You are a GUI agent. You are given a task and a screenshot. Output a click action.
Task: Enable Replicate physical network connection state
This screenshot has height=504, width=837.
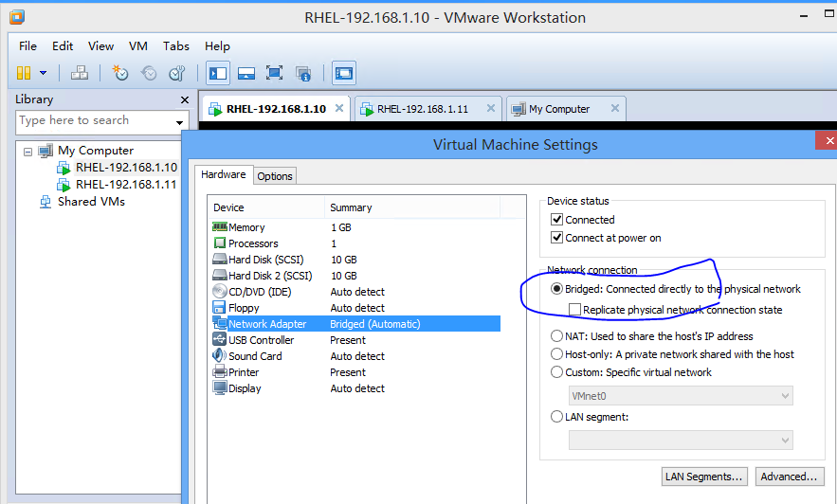pos(574,310)
